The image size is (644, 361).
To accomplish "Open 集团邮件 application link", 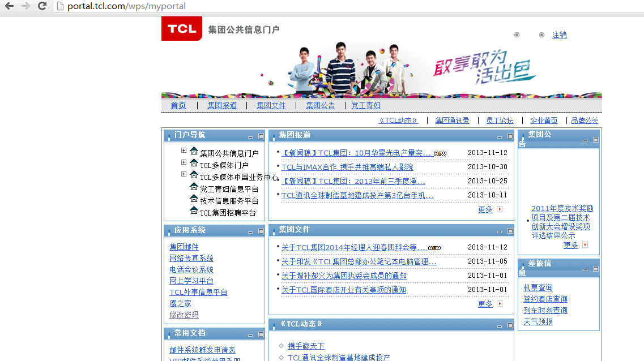I will pyautogui.click(x=184, y=247).
